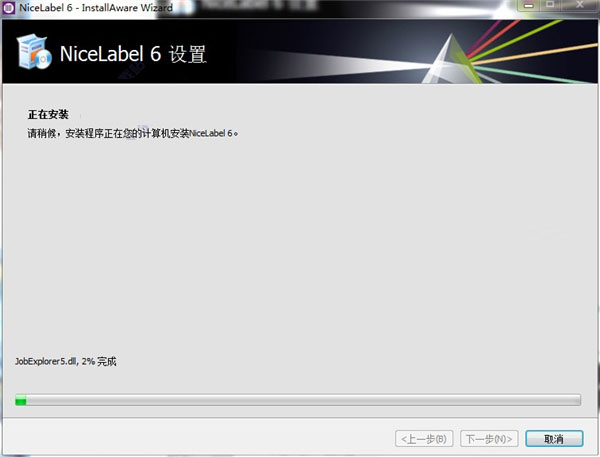Minimize the InstallAware Wizard window
This screenshot has width=600, height=457.
[x=529, y=5]
